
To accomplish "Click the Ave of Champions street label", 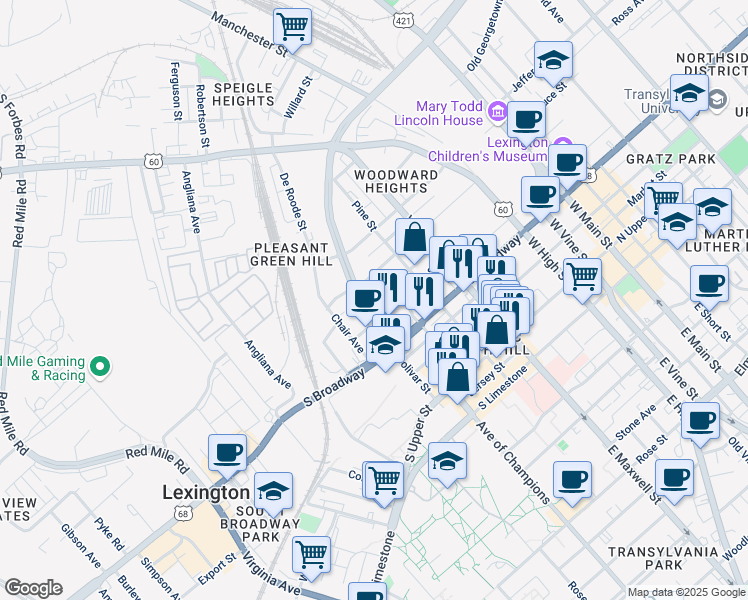I will point(513,463).
